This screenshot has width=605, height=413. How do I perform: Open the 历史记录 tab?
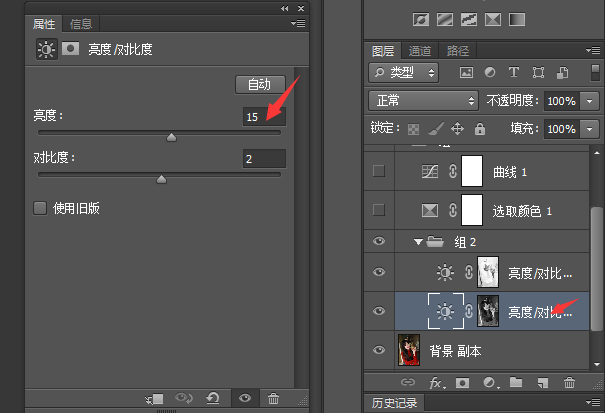point(395,403)
